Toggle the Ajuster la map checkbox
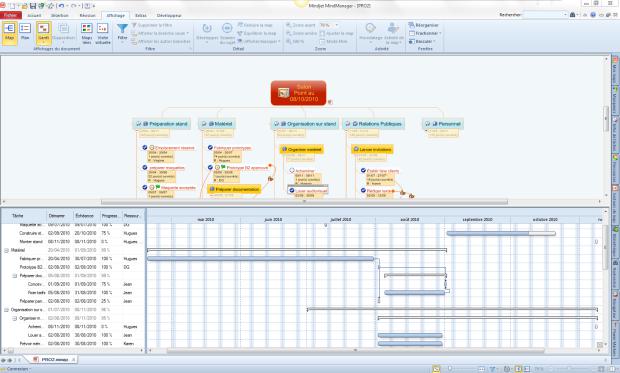Viewport: 620px width, 373px height. [322, 34]
